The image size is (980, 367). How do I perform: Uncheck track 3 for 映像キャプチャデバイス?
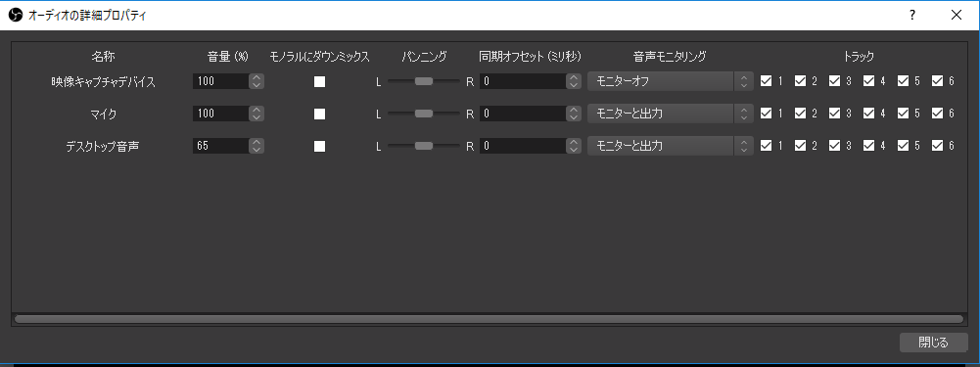coord(834,80)
